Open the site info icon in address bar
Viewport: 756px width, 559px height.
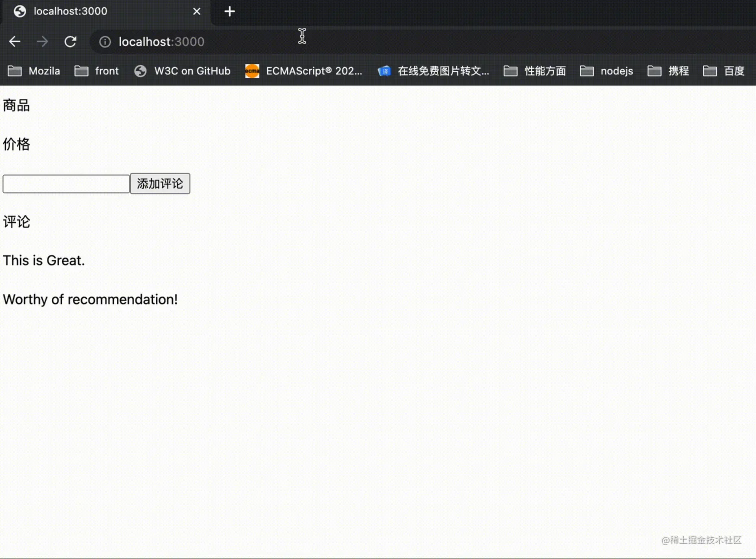[105, 41]
